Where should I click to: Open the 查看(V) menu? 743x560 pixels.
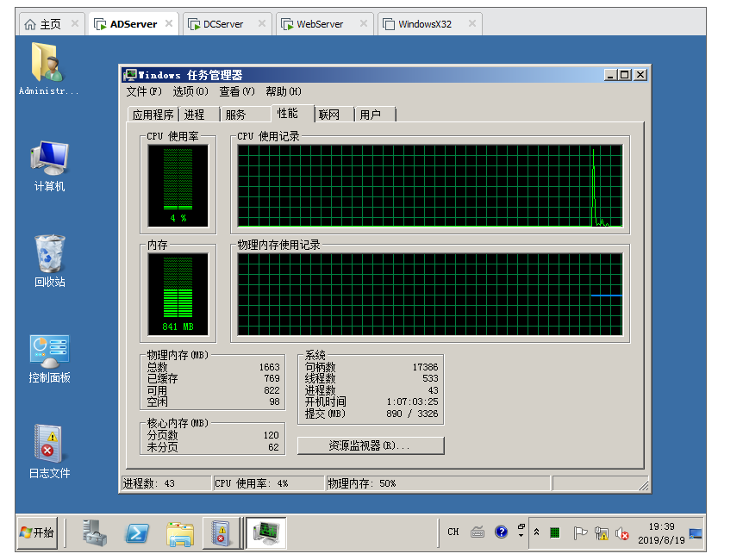point(236,91)
